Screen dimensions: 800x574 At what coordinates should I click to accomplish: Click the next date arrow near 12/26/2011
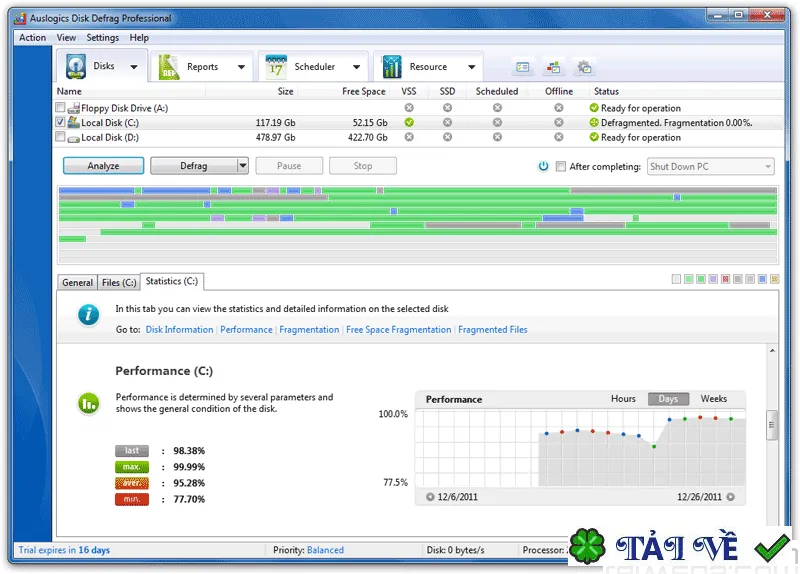point(731,497)
